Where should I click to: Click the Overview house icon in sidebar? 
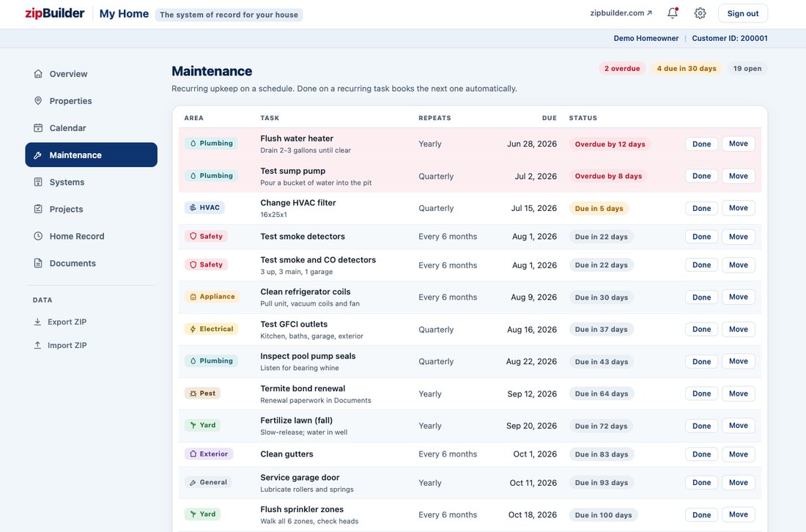(x=38, y=73)
